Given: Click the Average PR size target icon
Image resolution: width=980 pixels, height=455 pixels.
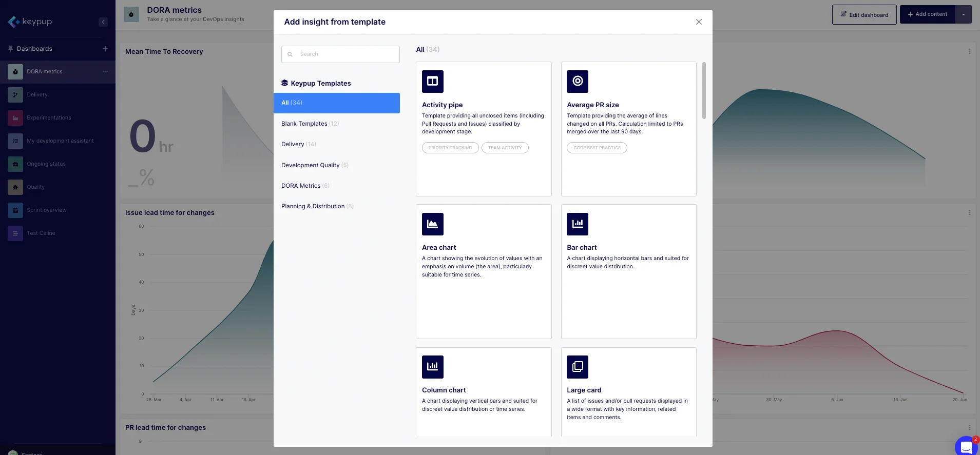Looking at the screenshot, I should click(578, 81).
